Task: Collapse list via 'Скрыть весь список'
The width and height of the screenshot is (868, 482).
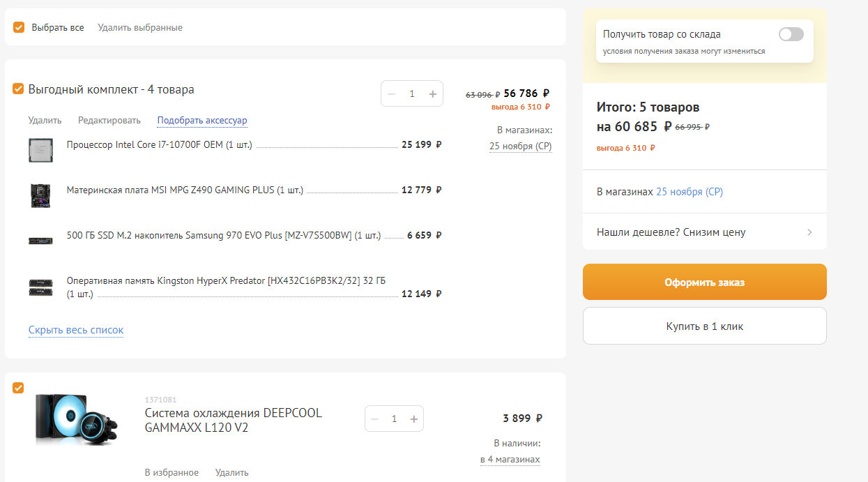Action: [x=76, y=330]
